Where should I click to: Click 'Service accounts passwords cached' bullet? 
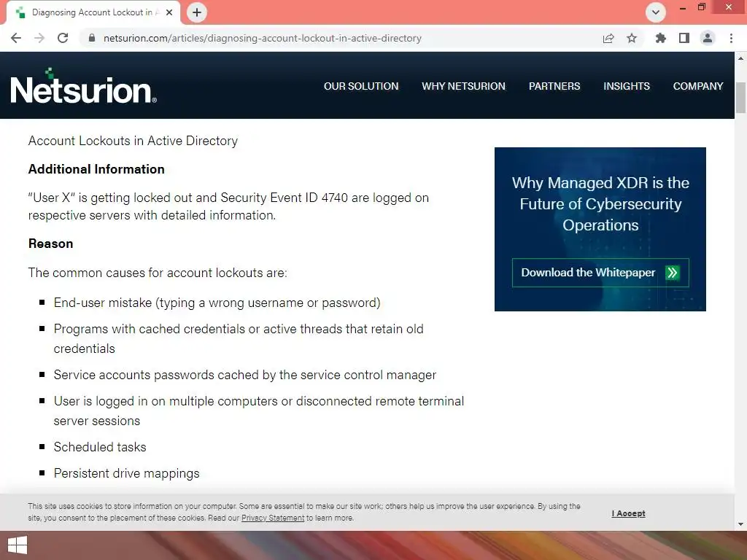coord(245,375)
